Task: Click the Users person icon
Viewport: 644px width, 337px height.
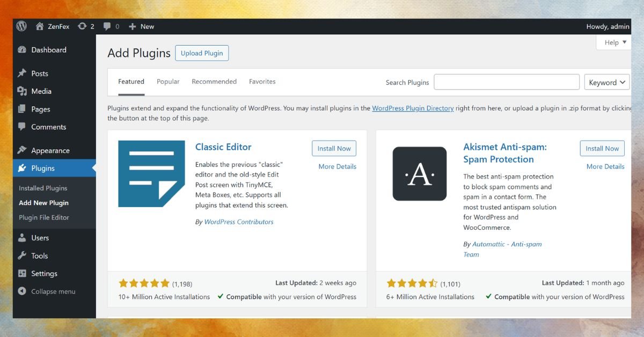Action: tap(22, 238)
